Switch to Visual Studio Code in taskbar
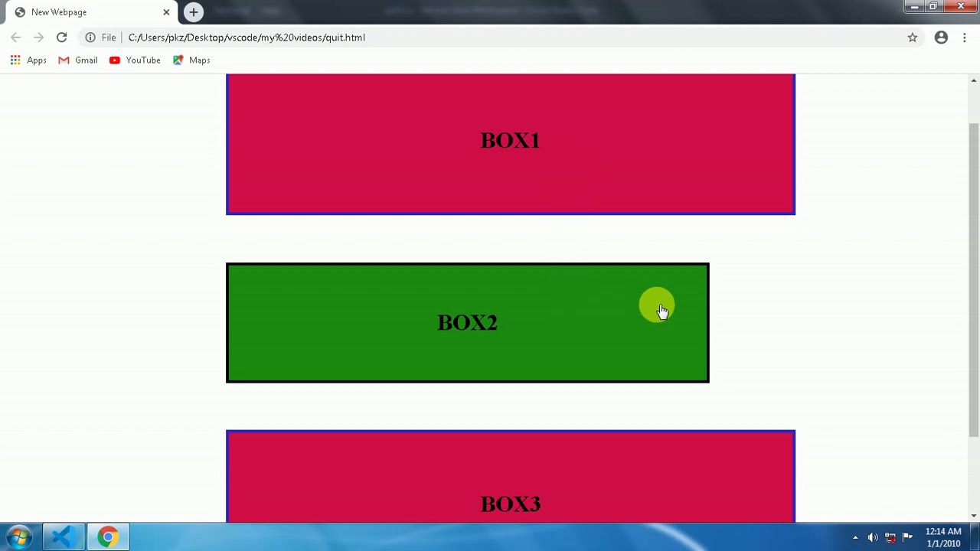 point(62,537)
